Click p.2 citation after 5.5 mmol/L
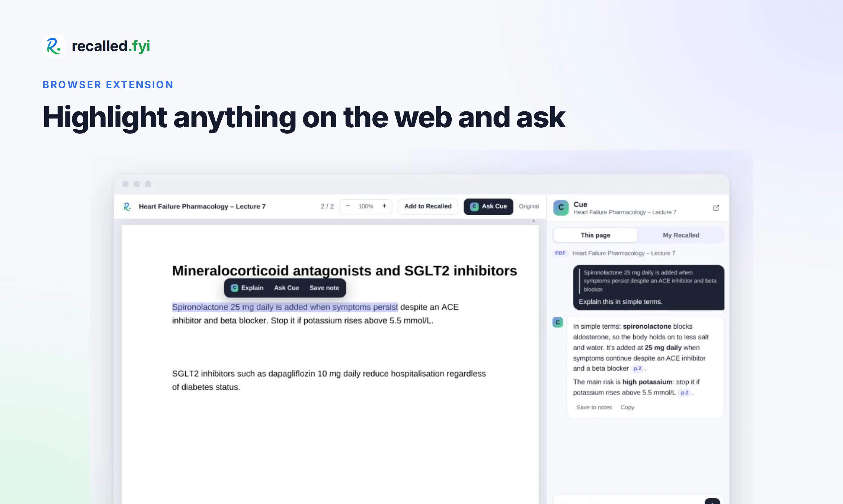This screenshot has width=843, height=504. click(x=684, y=393)
